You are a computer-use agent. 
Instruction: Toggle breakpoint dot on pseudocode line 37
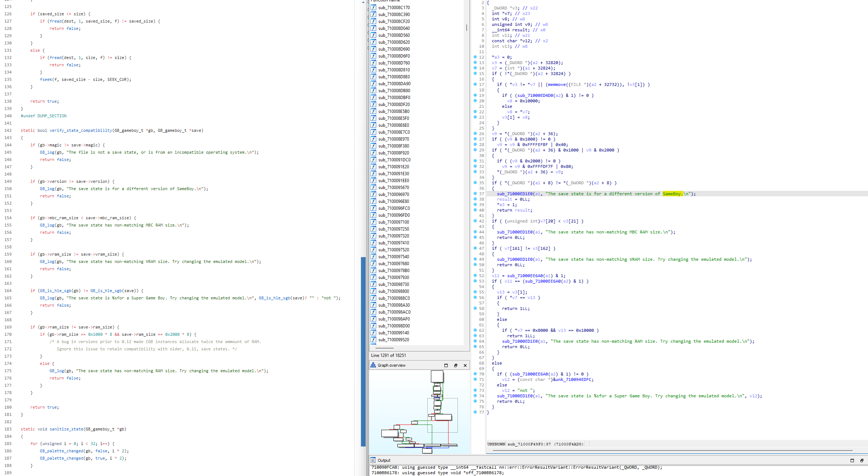pyautogui.click(x=475, y=193)
